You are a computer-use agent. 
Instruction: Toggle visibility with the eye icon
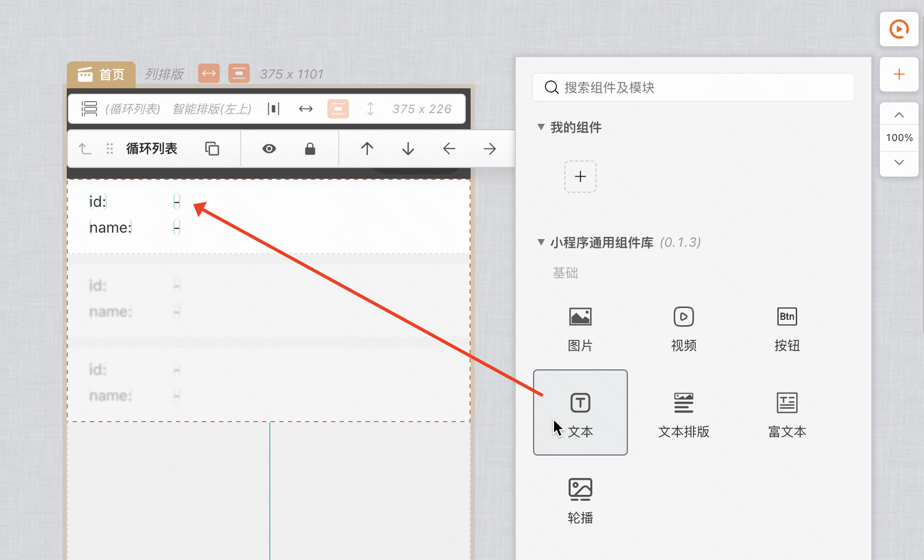point(269,149)
